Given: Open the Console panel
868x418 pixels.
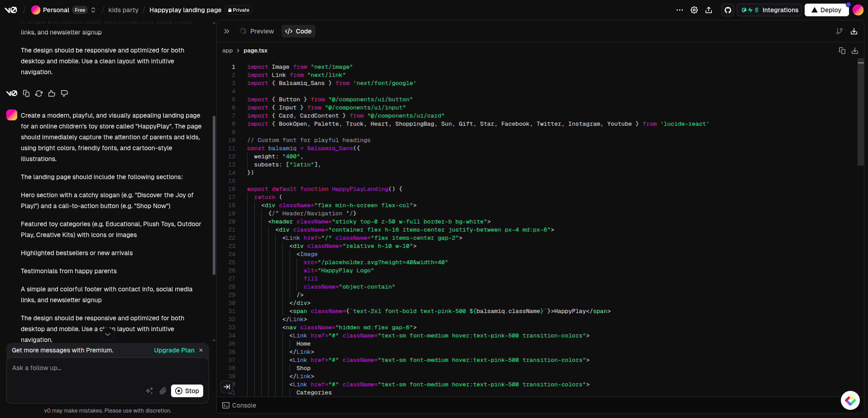Looking at the screenshot, I should pos(239,405).
